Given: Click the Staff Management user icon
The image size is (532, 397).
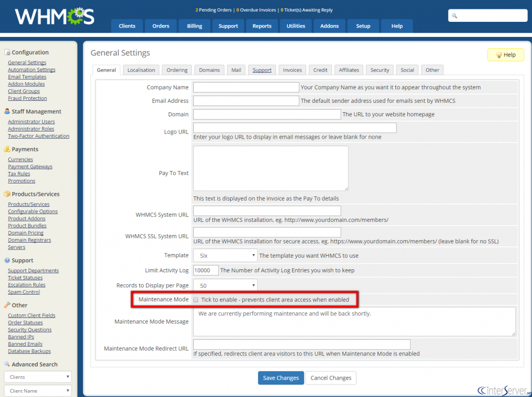Looking at the screenshot, I should (x=7, y=111).
